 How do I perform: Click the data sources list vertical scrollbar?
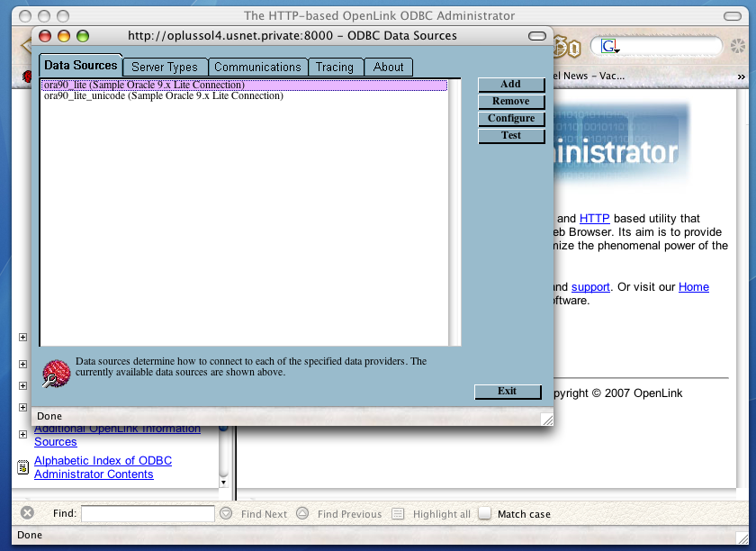454,212
